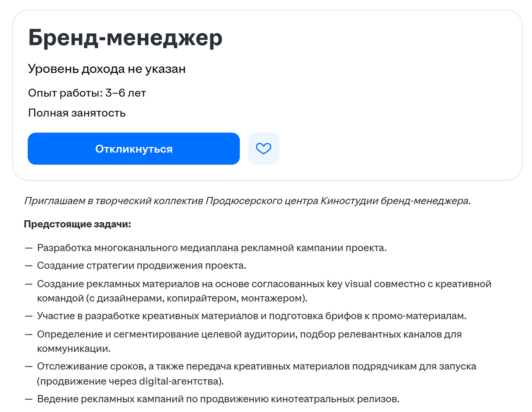Click the Создание стратегии продвижения проекта bullet
This screenshot has width=532, height=412.
tap(141, 266)
